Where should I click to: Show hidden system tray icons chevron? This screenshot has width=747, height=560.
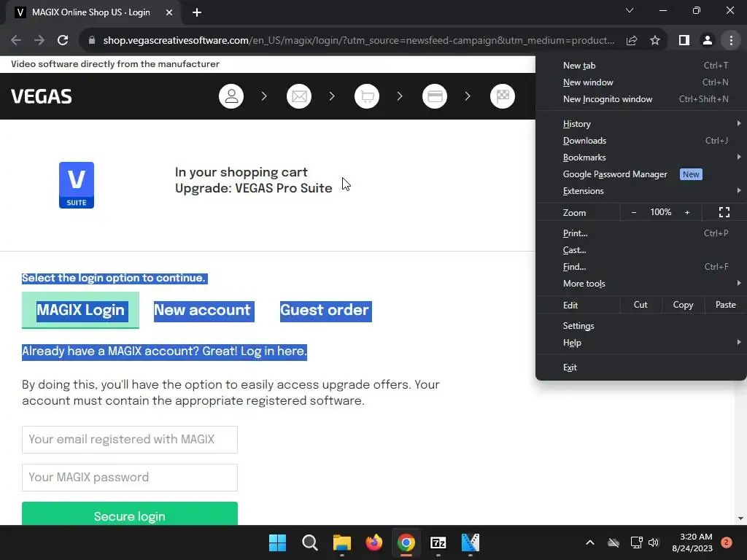tap(589, 542)
